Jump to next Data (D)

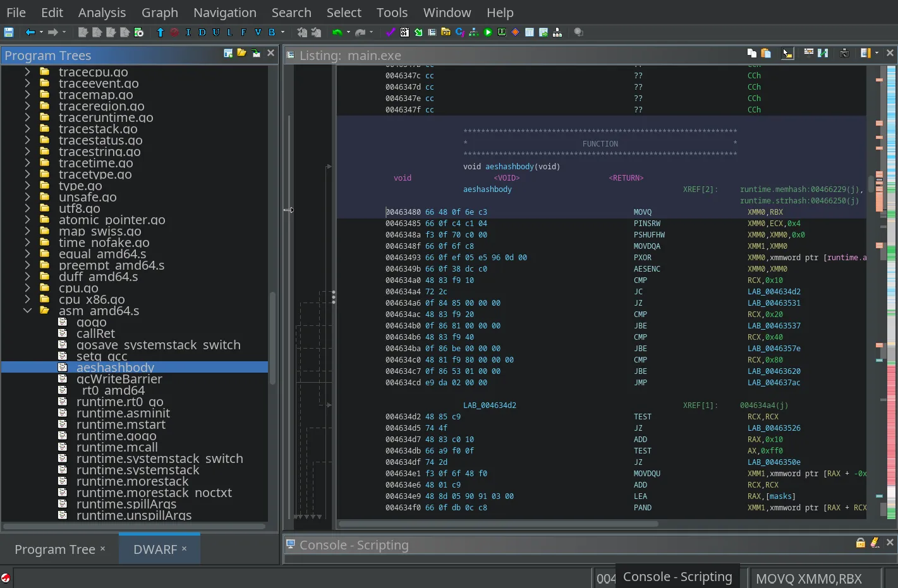pyautogui.click(x=202, y=32)
